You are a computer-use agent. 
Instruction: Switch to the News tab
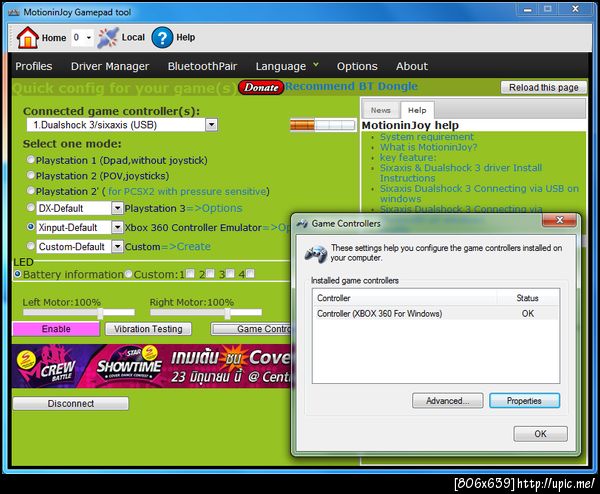[x=380, y=110]
